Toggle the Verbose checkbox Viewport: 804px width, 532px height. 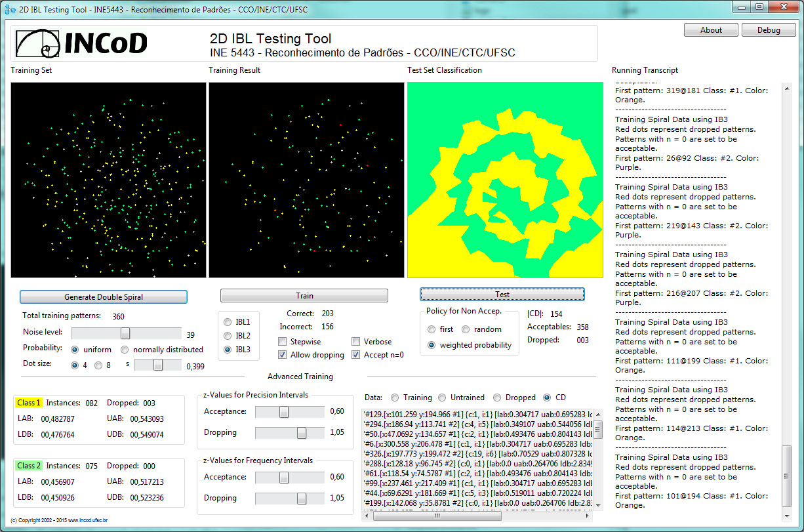pos(356,342)
